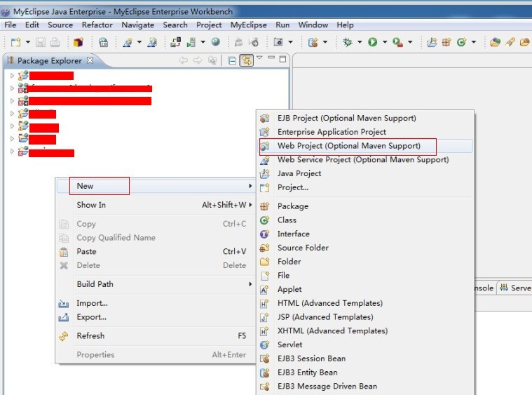Choose EJB3 Message Driven Bean
This screenshot has width=532, height=395.
coord(365,386)
